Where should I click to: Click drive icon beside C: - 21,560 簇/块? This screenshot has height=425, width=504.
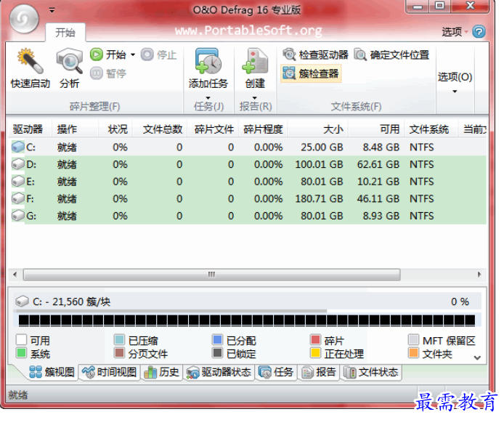[23, 301]
